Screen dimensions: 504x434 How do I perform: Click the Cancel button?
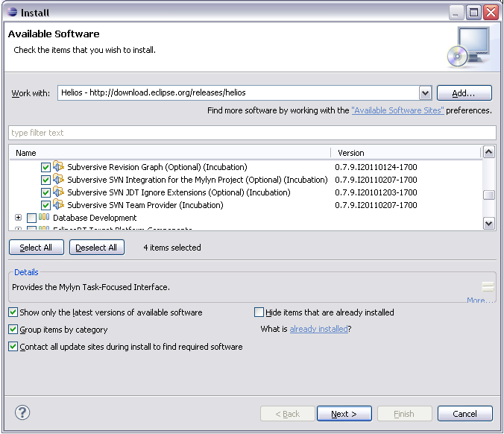coord(464,414)
